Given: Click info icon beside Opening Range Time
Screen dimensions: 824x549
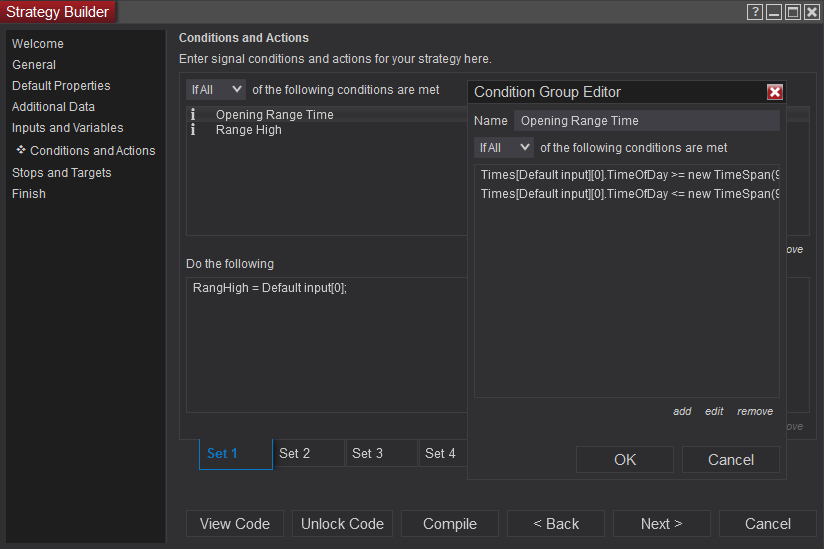Looking at the screenshot, I should click(193, 115).
